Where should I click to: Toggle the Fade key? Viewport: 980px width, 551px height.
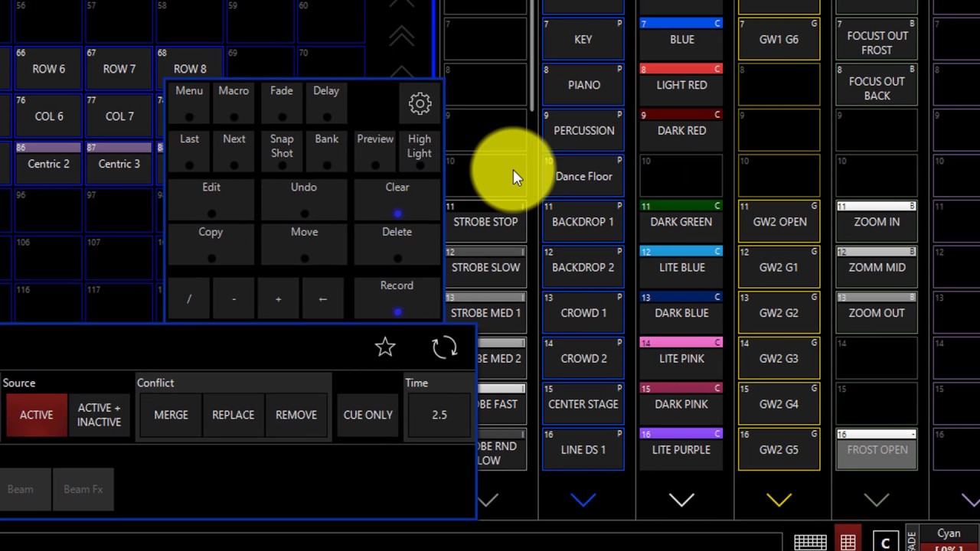point(282,103)
